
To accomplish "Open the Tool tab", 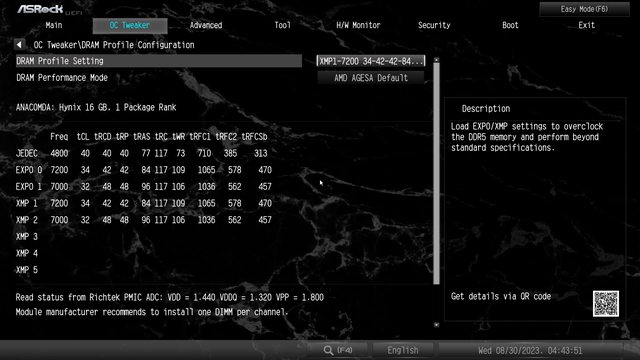I will (x=282, y=25).
